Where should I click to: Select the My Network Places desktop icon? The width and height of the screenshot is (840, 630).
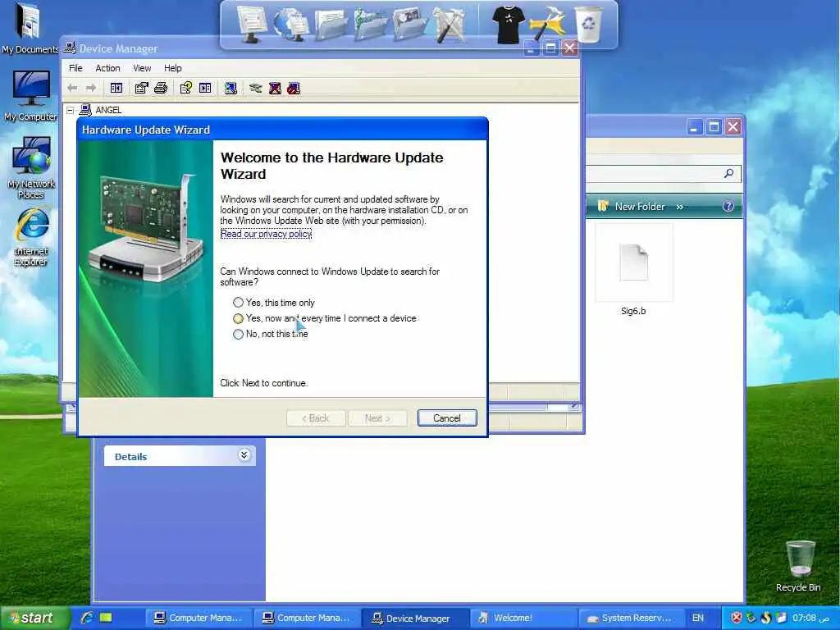pos(31,167)
